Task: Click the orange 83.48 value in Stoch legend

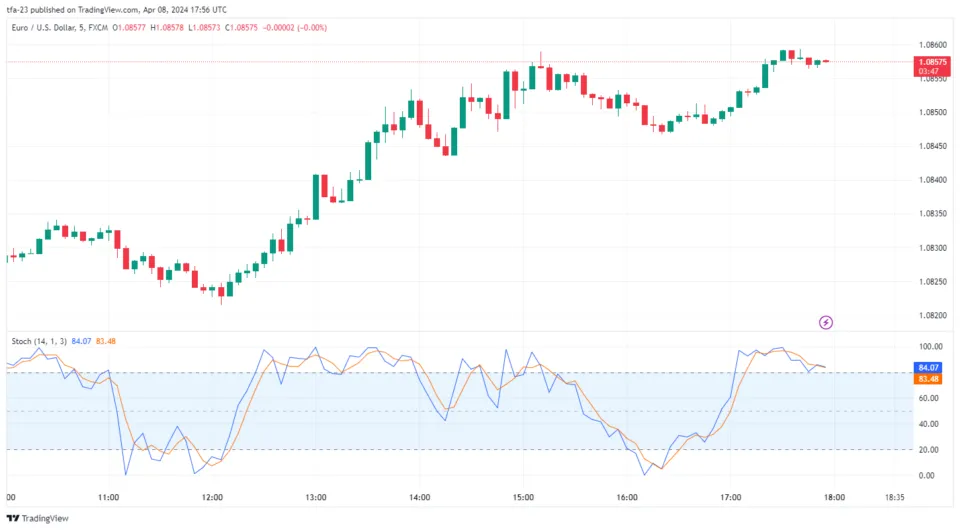Action: point(106,341)
